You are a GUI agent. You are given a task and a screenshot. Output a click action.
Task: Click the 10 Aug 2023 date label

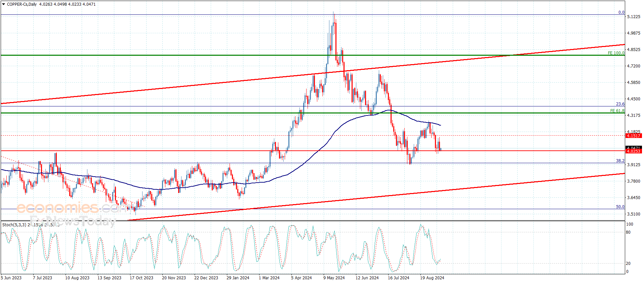coord(77,278)
